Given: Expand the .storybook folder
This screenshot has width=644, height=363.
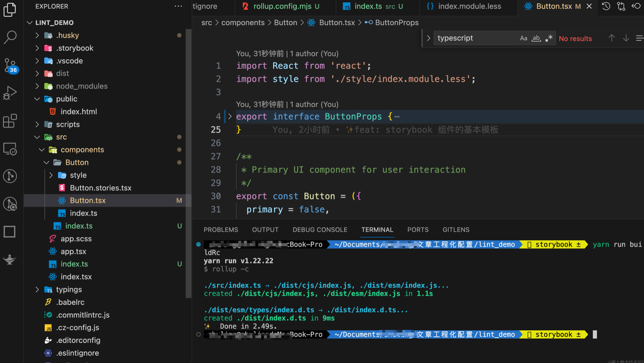Looking at the screenshot, I should point(37,48).
